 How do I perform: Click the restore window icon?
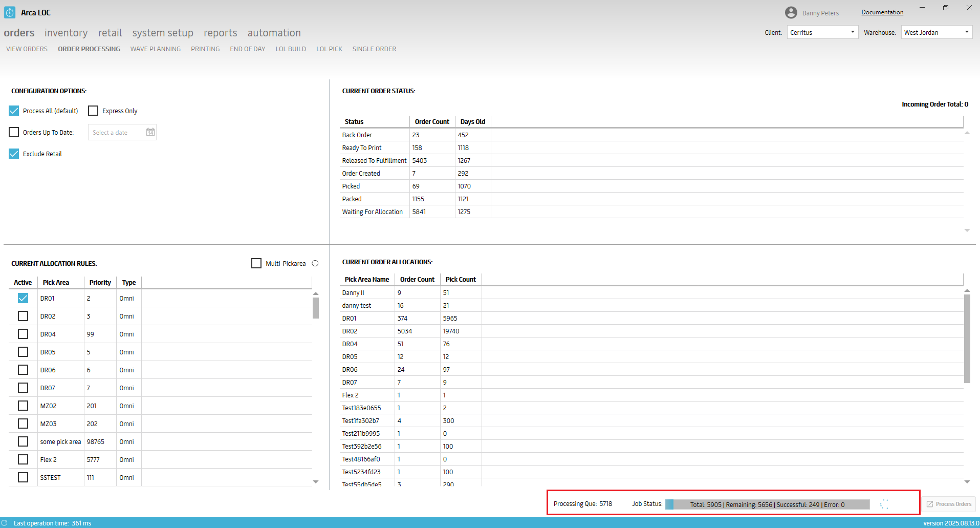(x=945, y=8)
